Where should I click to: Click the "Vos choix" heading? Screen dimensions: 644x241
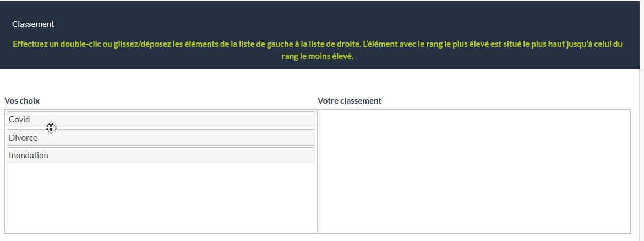coord(22,101)
